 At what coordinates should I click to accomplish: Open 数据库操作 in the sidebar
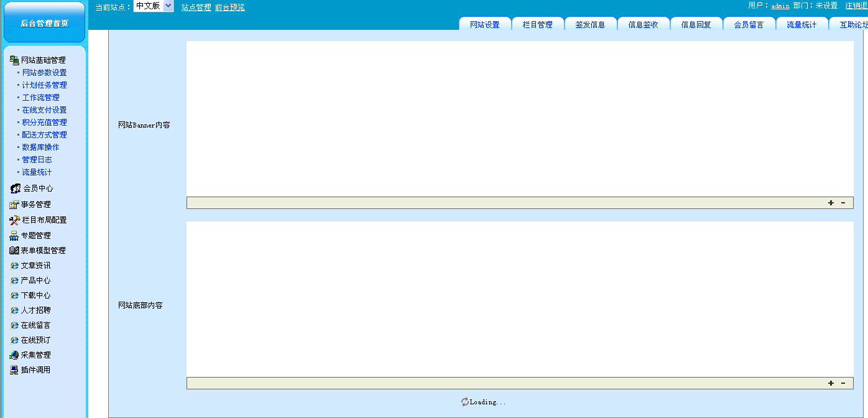click(x=40, y=147)
